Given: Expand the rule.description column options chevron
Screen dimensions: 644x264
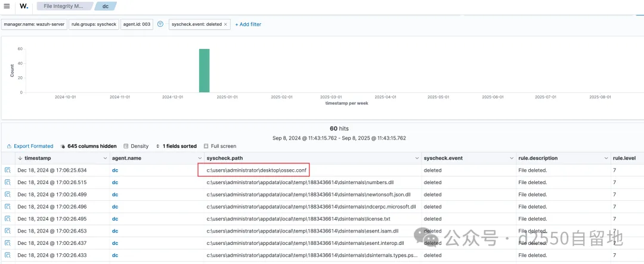Looking at the screenshot, I should click(x=603, y=159).
